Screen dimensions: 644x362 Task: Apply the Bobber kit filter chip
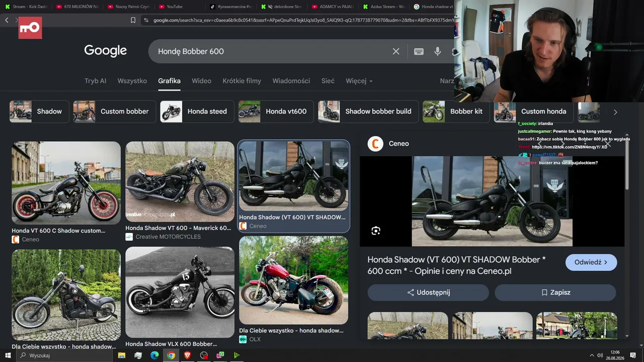pyautogui.click(x=455, y=112)
